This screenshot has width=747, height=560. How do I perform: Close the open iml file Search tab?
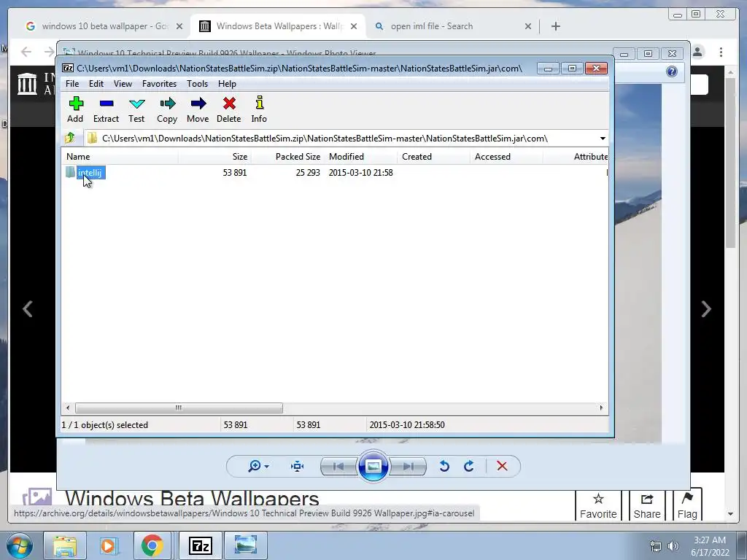click(528, 26)
